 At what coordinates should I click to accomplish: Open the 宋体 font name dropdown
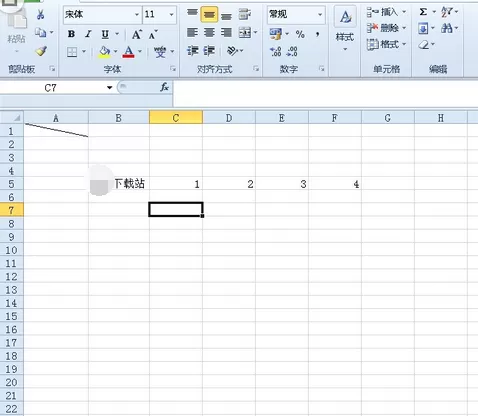tap(137, 14)
